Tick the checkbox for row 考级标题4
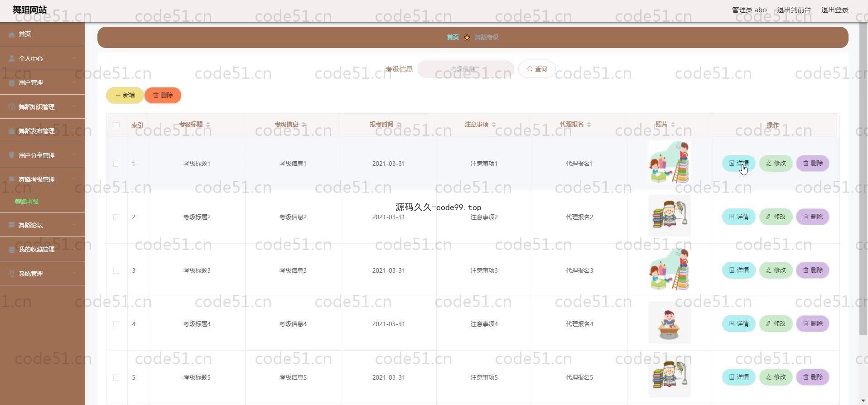The width and height of the screenshot is (868, 405). point(116,324)
